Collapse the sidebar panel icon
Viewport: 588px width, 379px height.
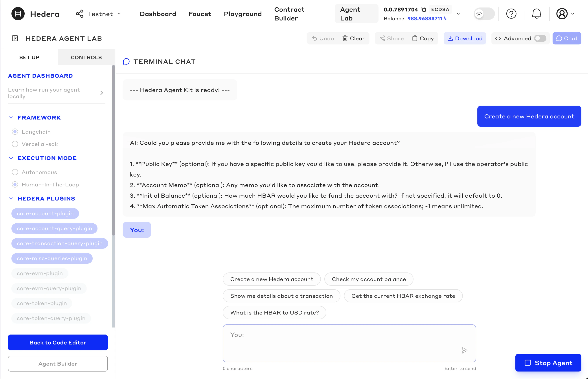pos(15,38)
